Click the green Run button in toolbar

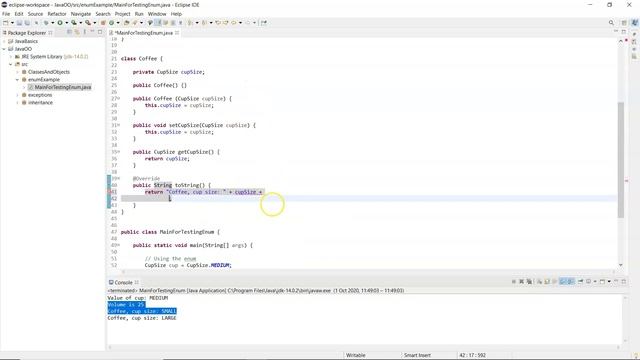click(x=60, y=23)
